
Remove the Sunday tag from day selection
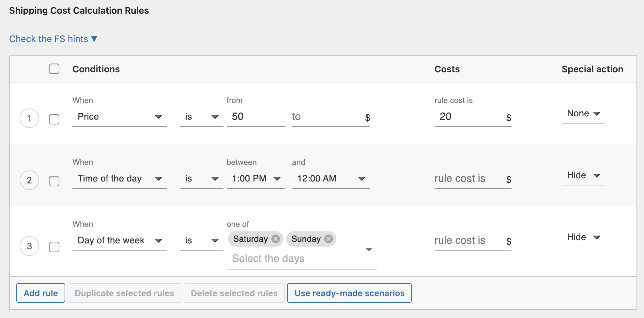click(329, 239)
